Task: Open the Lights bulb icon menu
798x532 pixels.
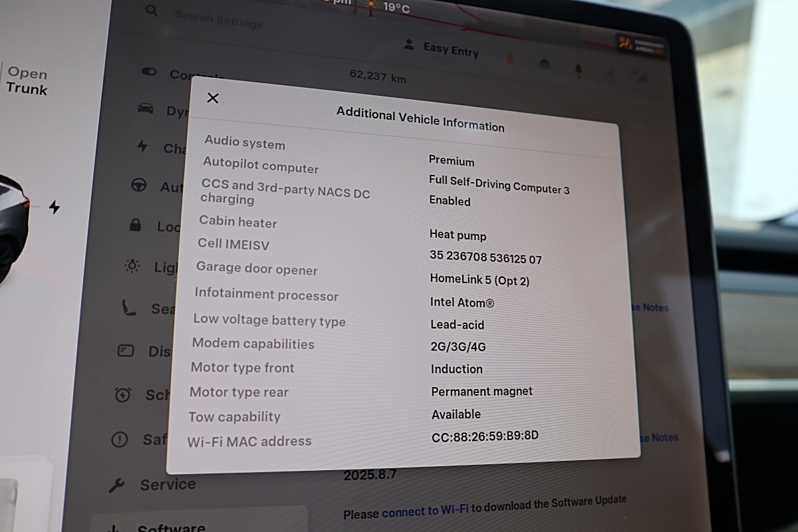Action: (x=132, y=266)
